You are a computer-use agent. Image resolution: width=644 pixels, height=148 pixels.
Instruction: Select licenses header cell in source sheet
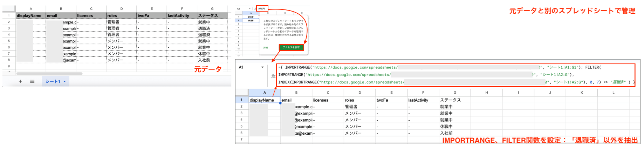coord(91,15)
